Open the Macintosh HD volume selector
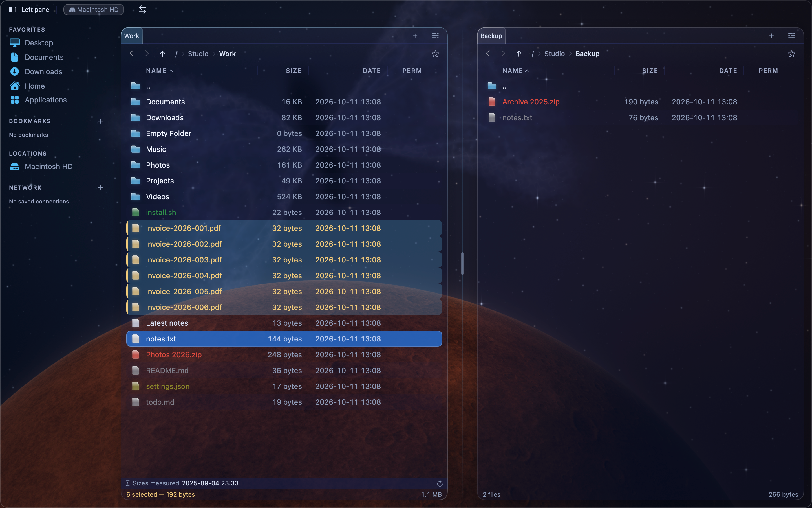812x508 pixels. pos(94,10)
